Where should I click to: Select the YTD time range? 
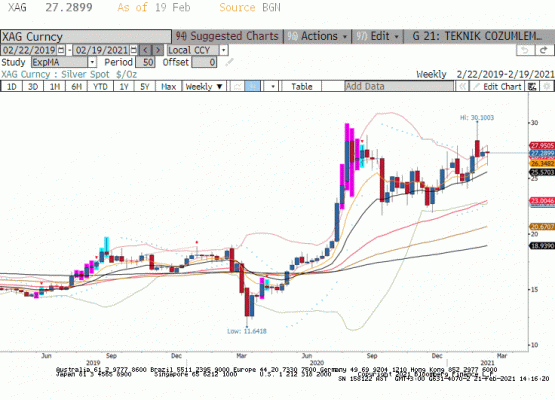[100, 86]
